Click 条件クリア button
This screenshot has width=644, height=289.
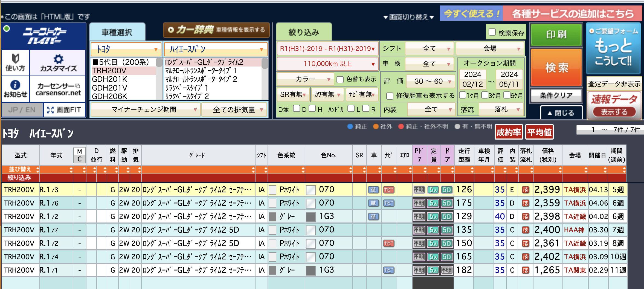tap(556, 96)
